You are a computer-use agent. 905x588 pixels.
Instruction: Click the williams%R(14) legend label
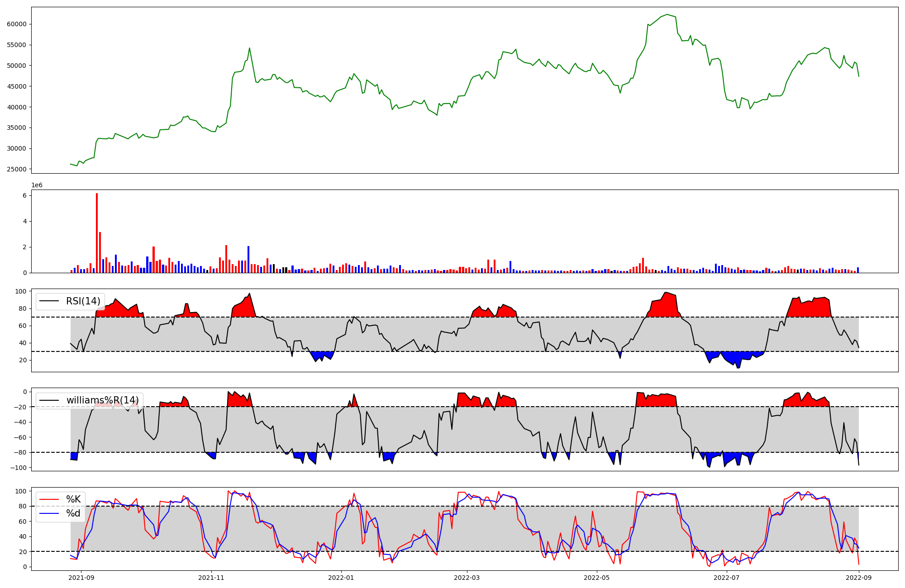point(103,400)
